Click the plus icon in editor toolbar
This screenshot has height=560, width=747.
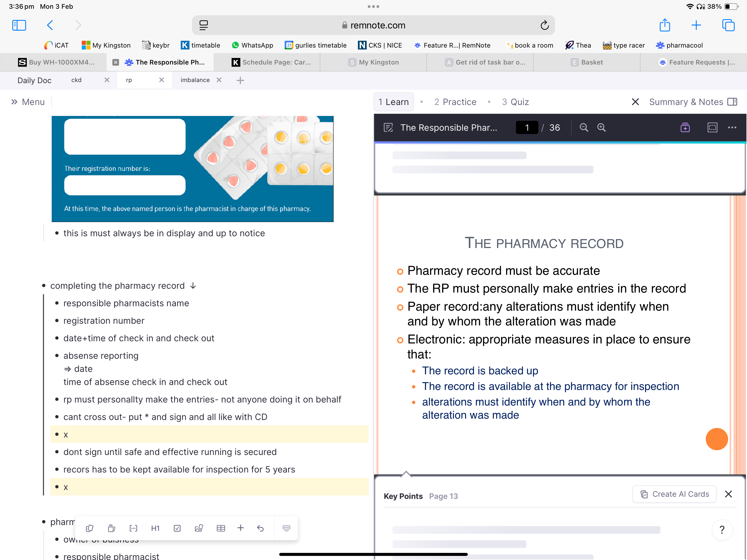(x=240, y=527)
